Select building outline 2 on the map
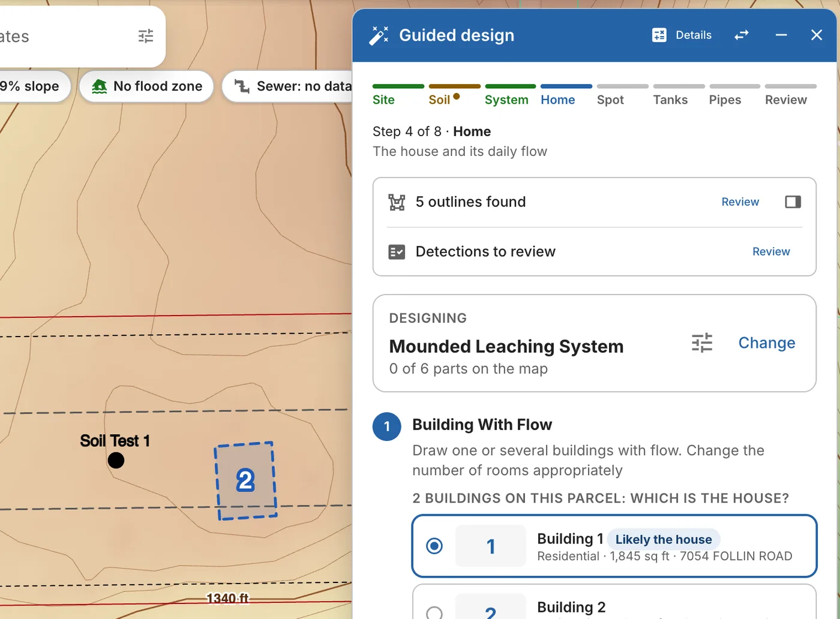The height and width of the screenshot is (619, 840). tap(245, 481)
